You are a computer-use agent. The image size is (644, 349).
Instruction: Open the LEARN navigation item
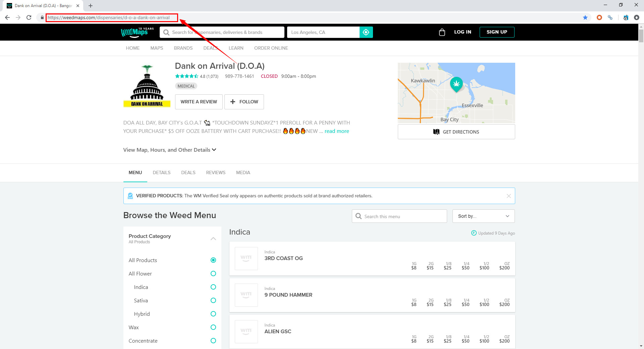236,48
